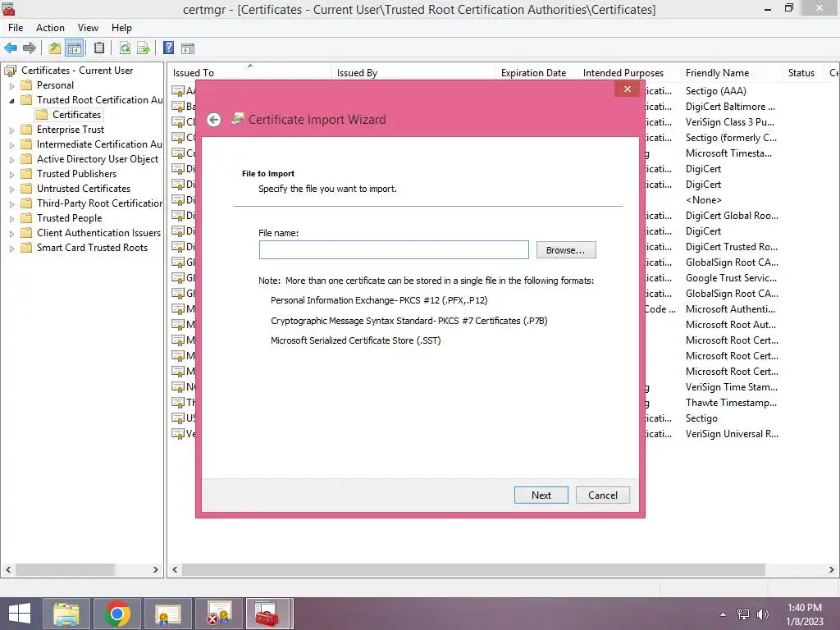Select '<None>' friendly name entry

pyautogui.click(x=703, y=200)
